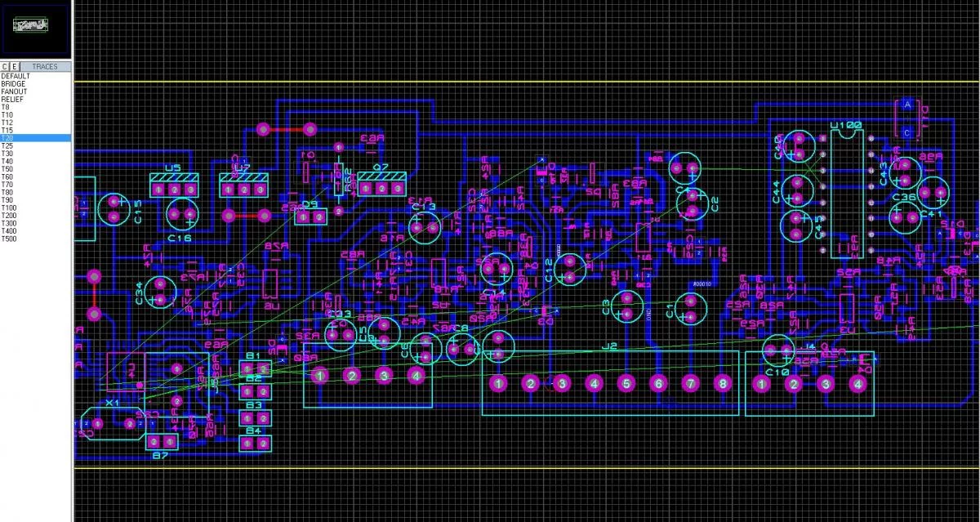
Task: Click the U7 regulator footprint
Action: (x=244, y=185)
